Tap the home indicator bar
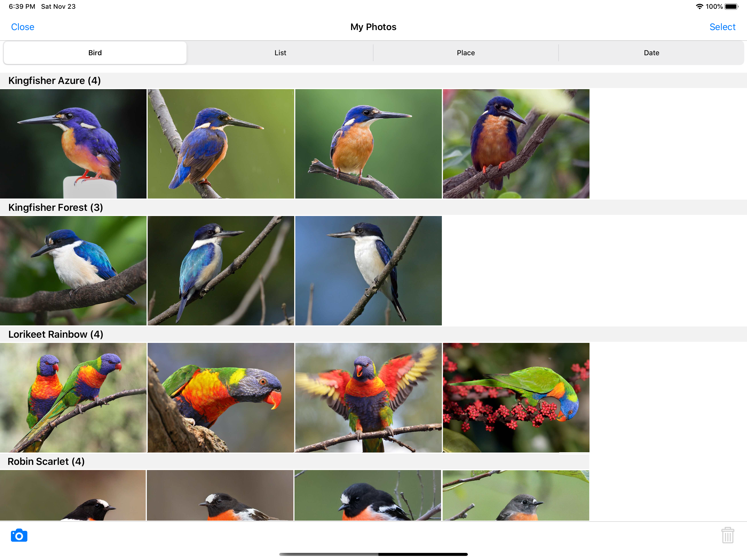This screenshot has width=747, height=560. point(373,554)
